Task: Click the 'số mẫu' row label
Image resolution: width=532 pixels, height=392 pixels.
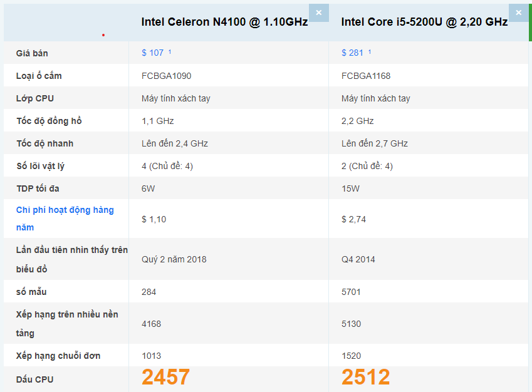Action: coord(31,292)
